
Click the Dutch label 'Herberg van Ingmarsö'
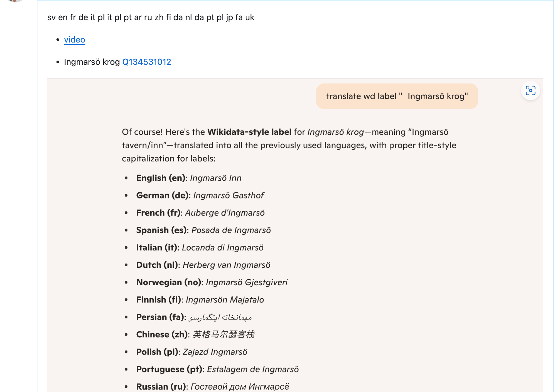(x=226, y=265)
